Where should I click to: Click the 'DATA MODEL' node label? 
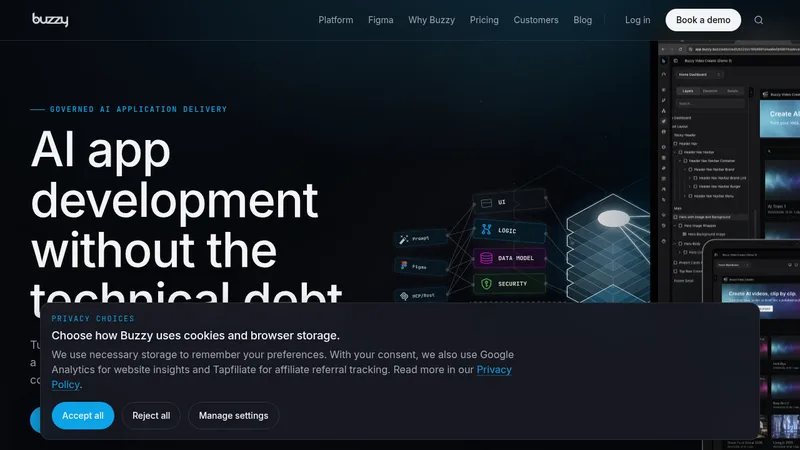[x=516, y=258]
